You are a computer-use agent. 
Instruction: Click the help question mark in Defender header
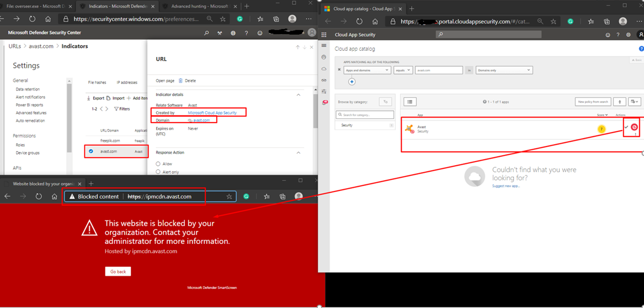coord(246,33)
